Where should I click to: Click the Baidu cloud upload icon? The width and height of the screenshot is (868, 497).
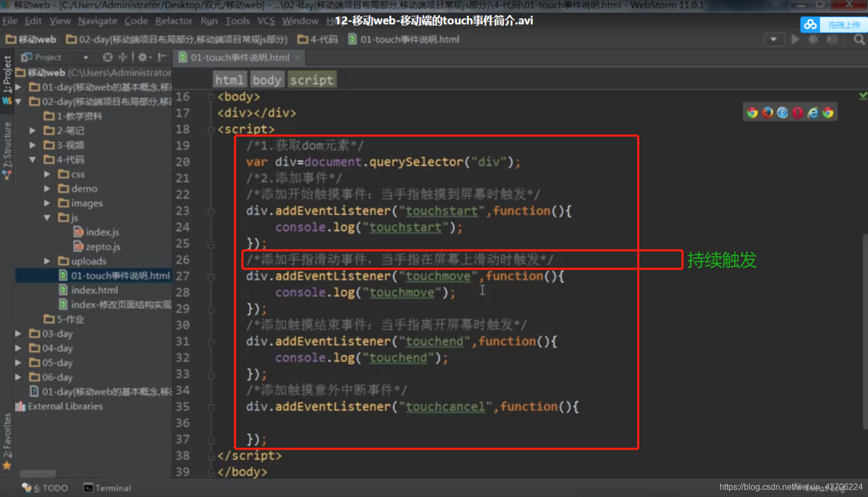[811, 25]
